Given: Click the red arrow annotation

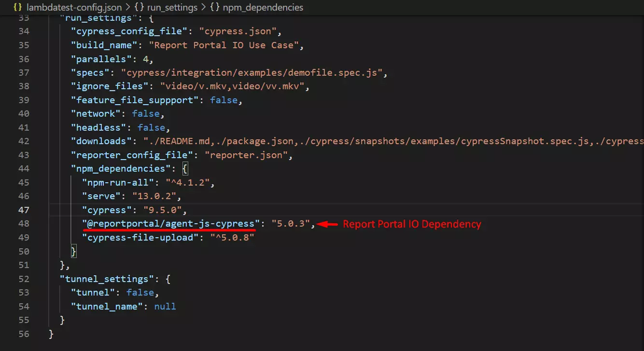Looking at the screenshot, I should 327,224.
